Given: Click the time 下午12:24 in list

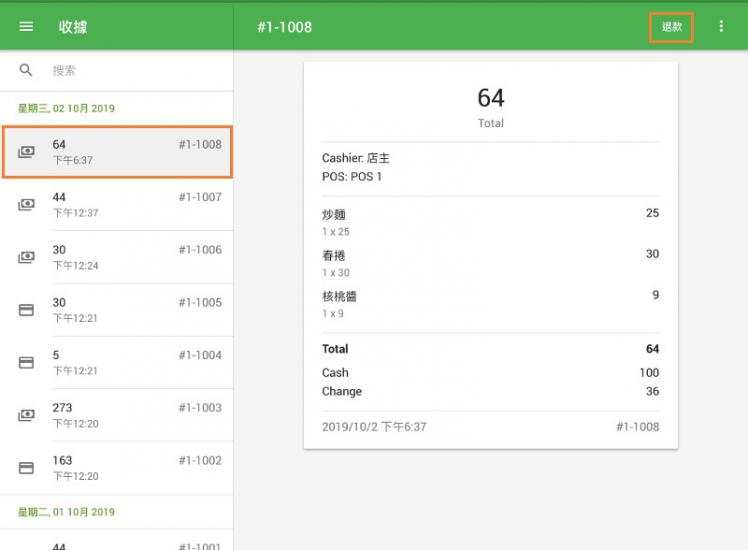Looking at the screenshot, I should 75,266.
